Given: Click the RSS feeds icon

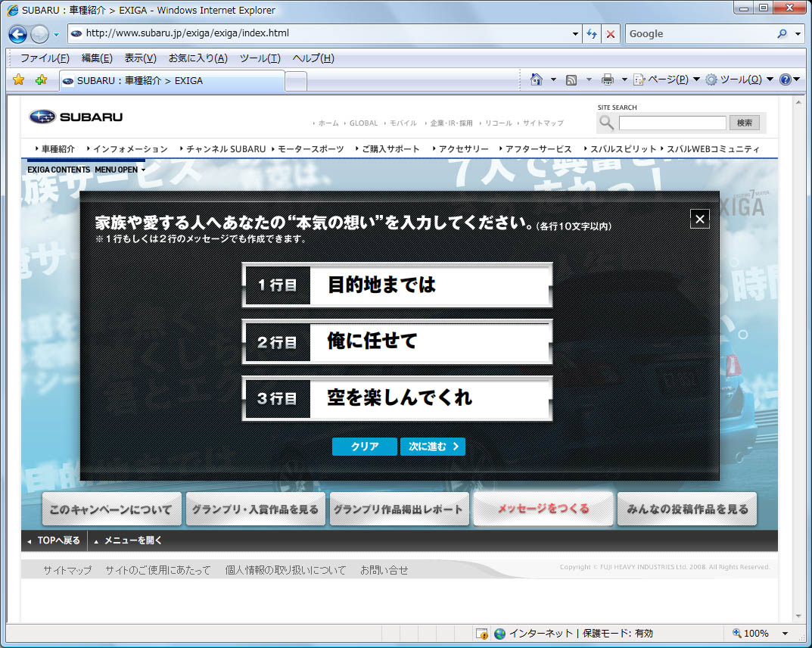Looking at the screenshot, I should pyautogui.click(x=571, y=79).
